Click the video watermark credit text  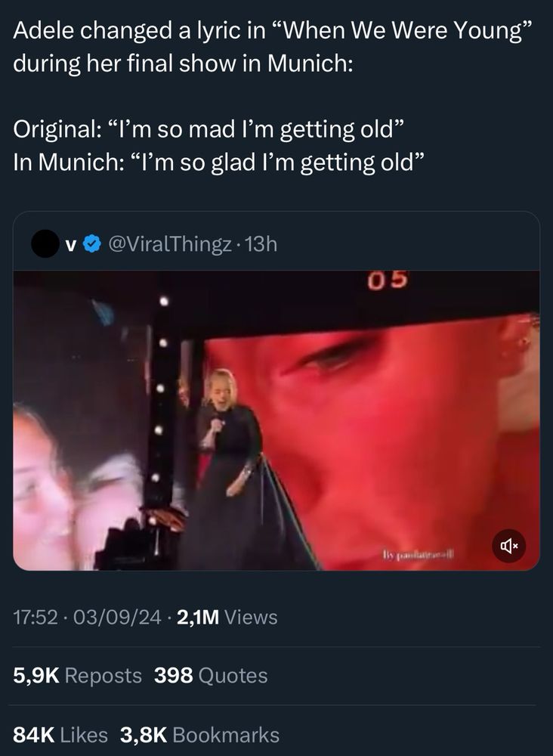[x=419, y=554]
